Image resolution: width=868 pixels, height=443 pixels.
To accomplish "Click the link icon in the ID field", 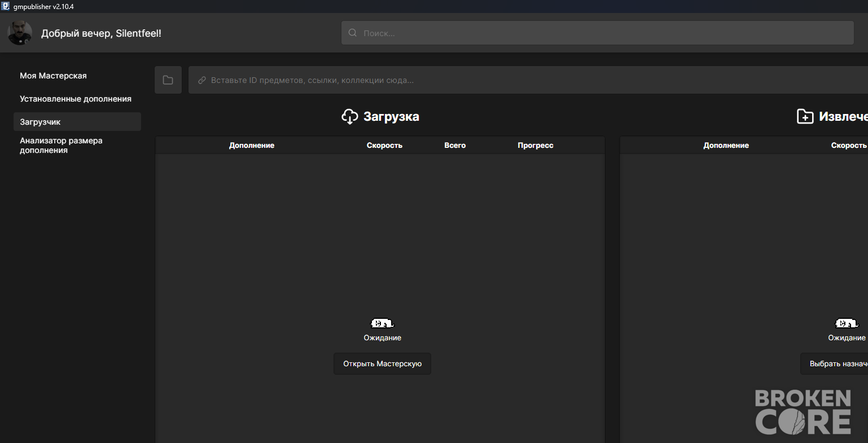I will [x=202, y=81].
